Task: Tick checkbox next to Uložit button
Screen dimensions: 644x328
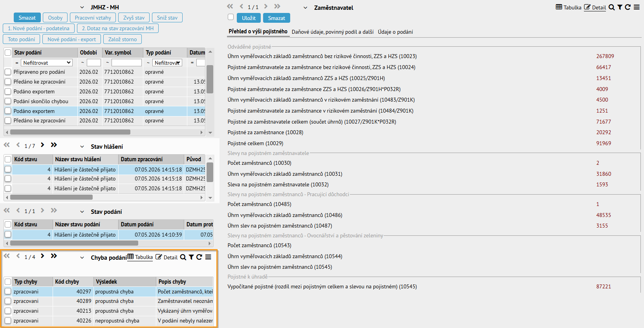Action: tap(231, 17)
